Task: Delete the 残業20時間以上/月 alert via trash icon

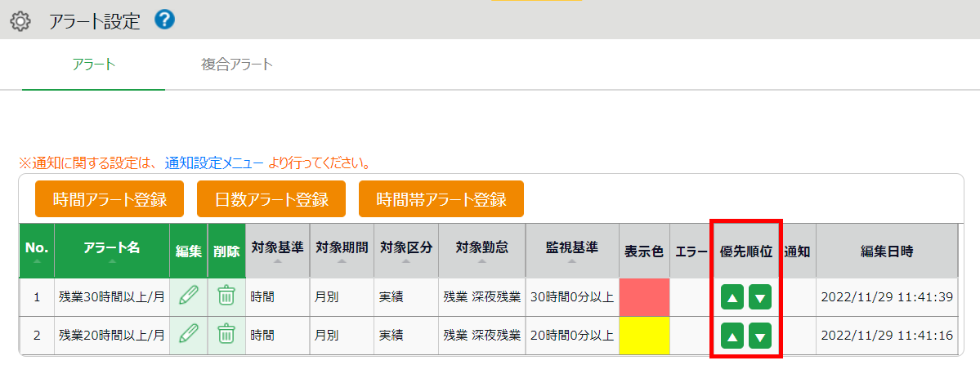Action: (x=226, y=334)
